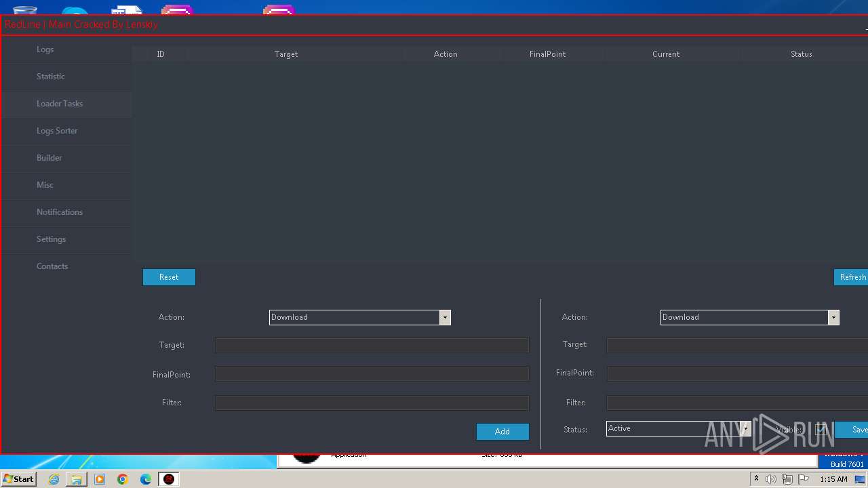This screenshot has width=868, height=488.
Task: Expand the left Action dropdown arrow
Action: click(x=445, y=317)
